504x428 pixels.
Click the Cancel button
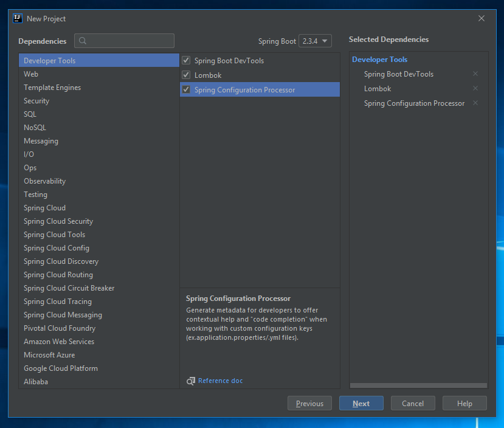pos(413,403)
